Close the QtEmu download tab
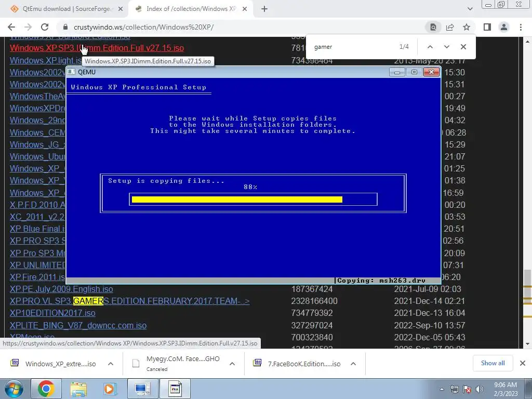The image size is (532, 399). (121, 9)
